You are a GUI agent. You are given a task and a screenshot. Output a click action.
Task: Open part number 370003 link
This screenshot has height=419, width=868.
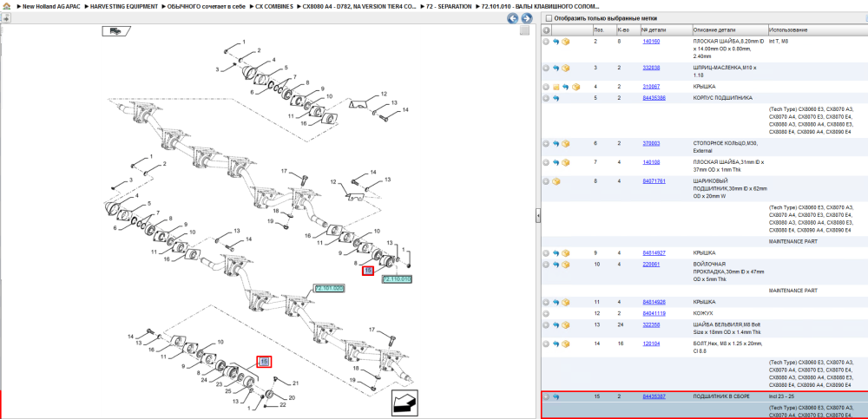[651, 143]
